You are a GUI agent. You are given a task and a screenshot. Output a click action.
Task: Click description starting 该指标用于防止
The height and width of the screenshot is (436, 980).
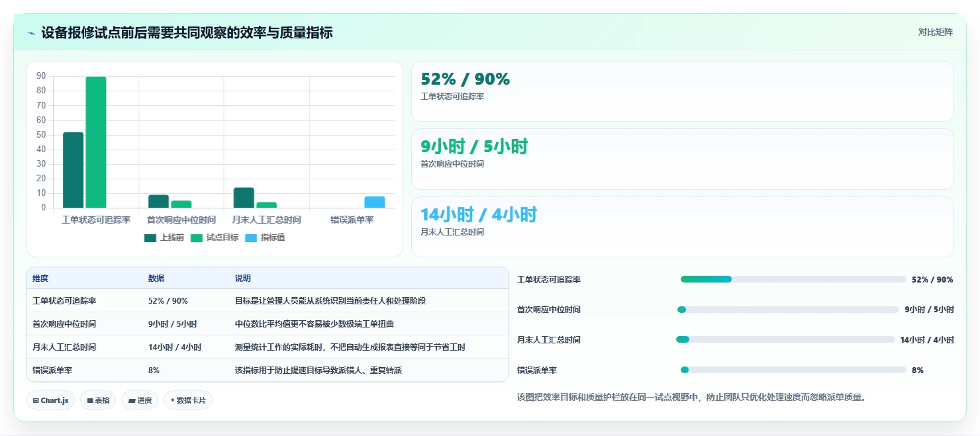318,370
